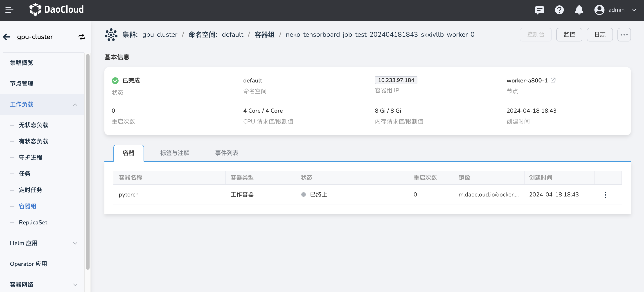Open the notifications bell
This screenshot has width=644, height=292.
pyautogui.click(x=579, y=10)
